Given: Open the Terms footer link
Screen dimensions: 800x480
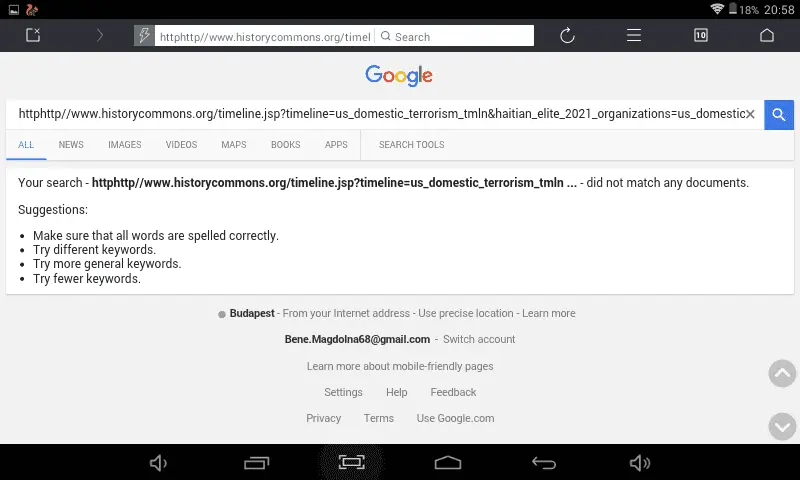Looking at the screenshot, I should pos(379,418).
